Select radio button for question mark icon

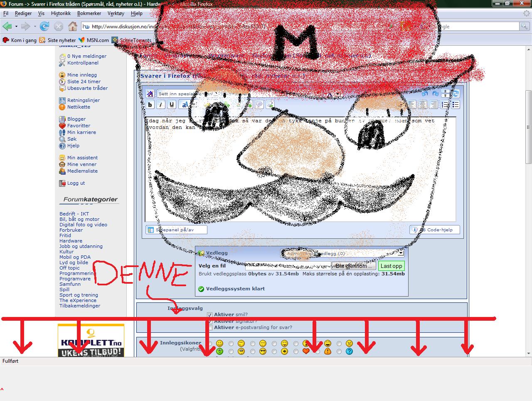[339, 351]
